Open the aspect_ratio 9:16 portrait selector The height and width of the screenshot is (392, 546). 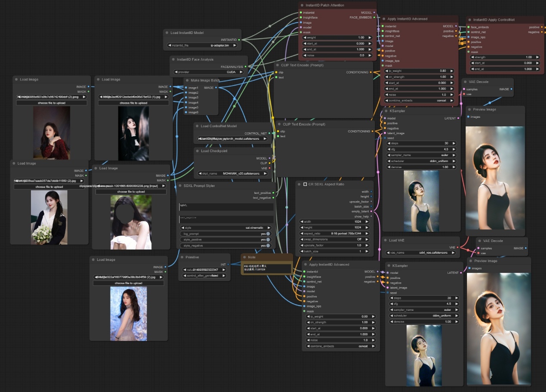coord(334,233)
